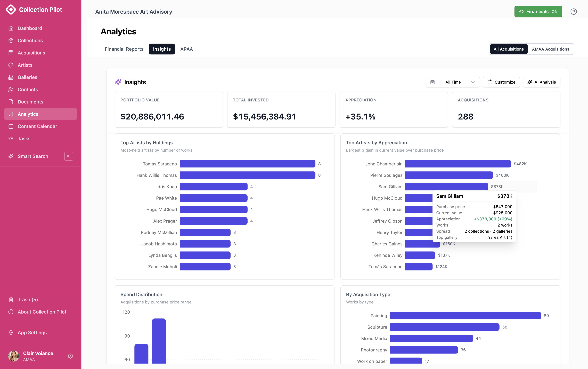Click the Sam Gilliam appreciation bar

pyautogui.click(x=447, y=187)
